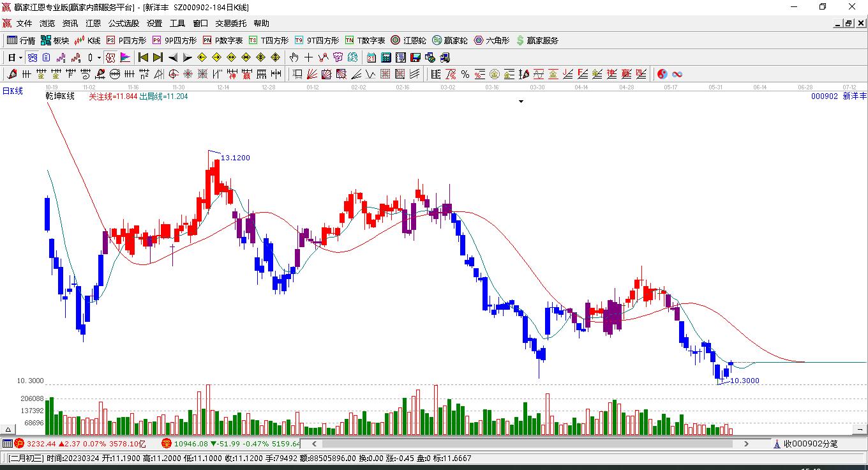Viewport: 868px width, 470px height.
Task: Click the 13.1200 high price label
Action: 236,158
